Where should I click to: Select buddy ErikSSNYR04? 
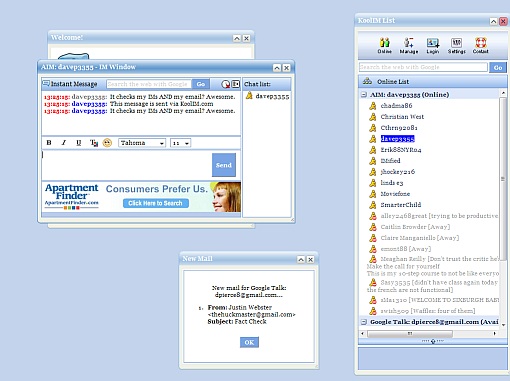(401, 150)
